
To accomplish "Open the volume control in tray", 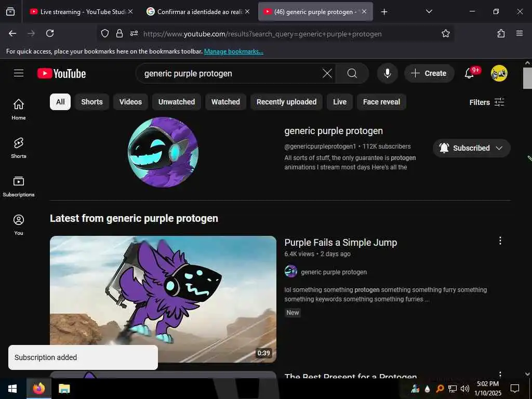I will point(465,389).
